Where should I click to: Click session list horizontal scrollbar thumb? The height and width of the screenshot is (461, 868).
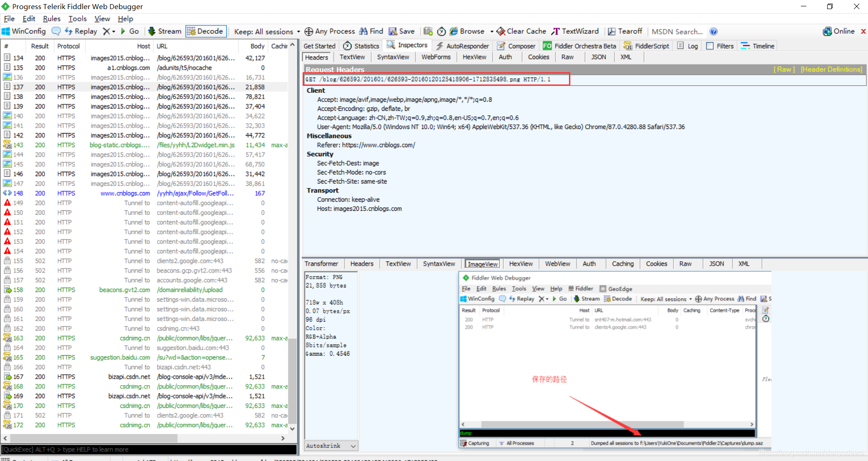click(93, 438)
